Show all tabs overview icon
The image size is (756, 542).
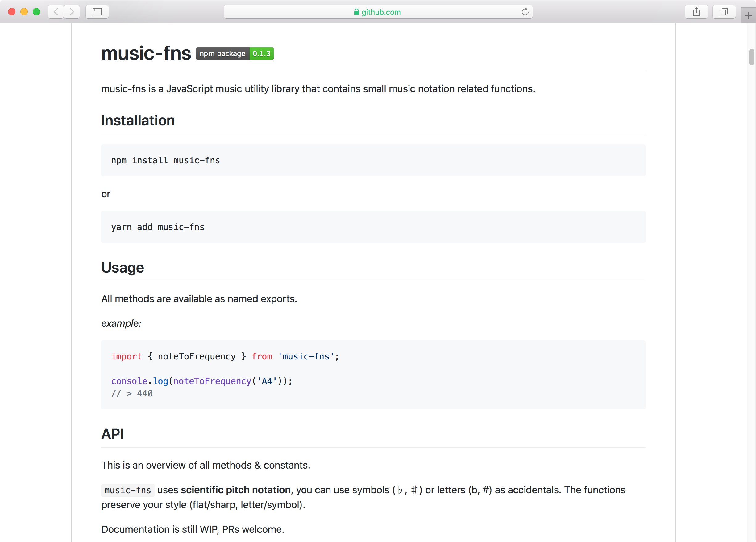724,12
